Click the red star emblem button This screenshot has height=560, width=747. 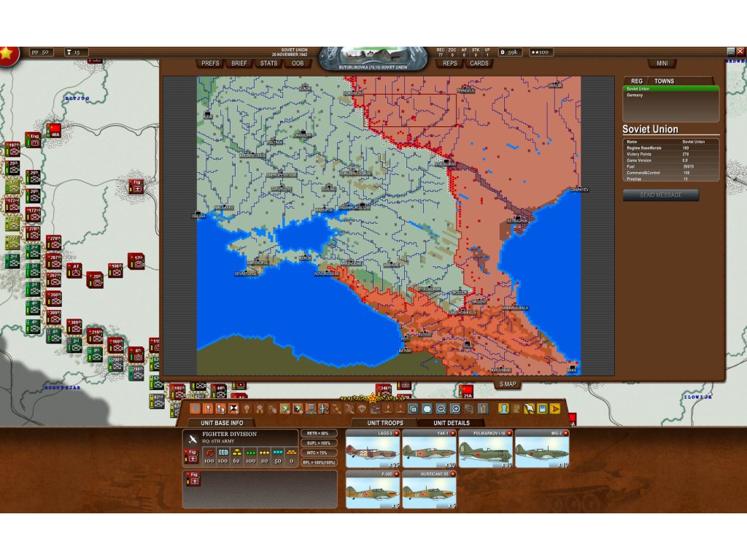click(7, 54)
